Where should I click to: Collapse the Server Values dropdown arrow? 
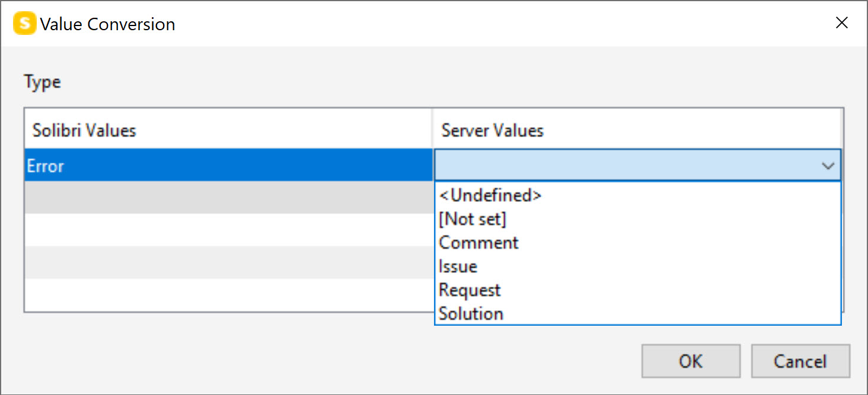(x=828, y=166)
